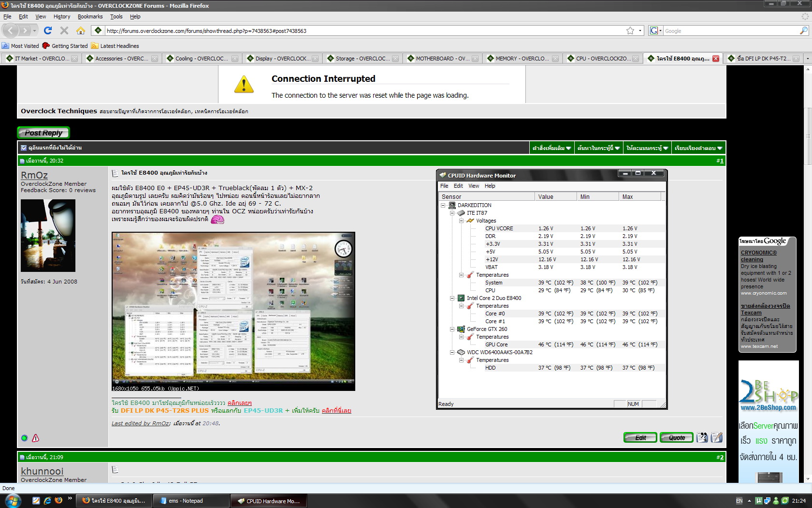Image resolution: width=812 pixels, height=508 pixels.
Task: Go back to the previous page
Action: click(11, 30)
